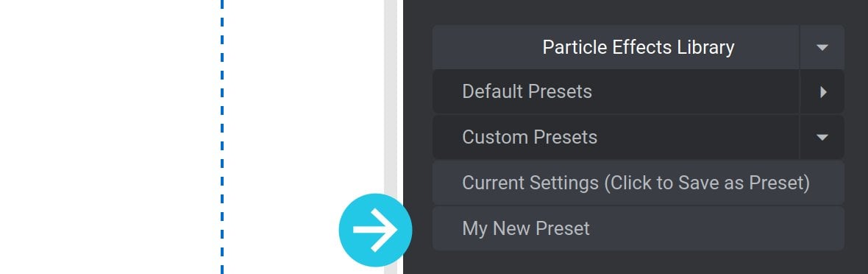Save Current Settings as a preset
Viewport: 868px width, 274px height.
click(x=638, y=183)
